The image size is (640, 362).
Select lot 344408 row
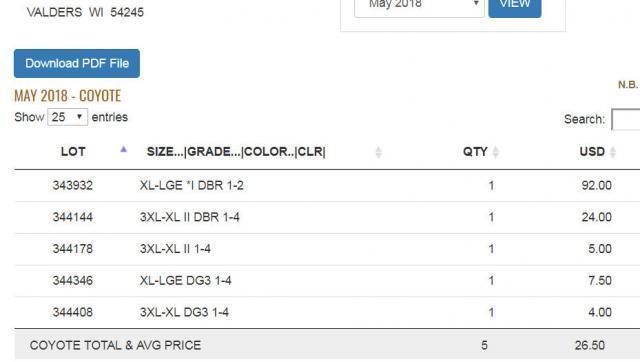pos(327,313)
